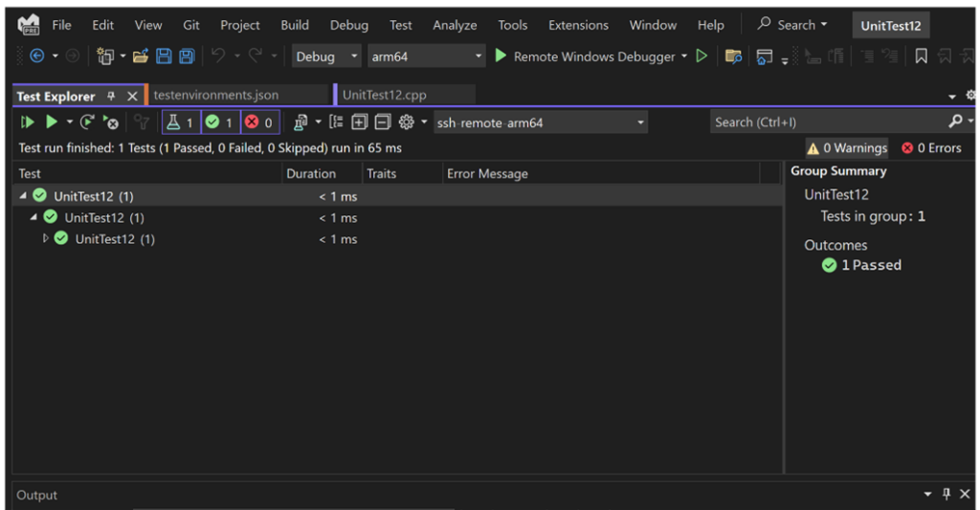Open the Debug configuration dropdown
Image resolution: width=980 pixels, height=510 pixels.
[326, 56]
